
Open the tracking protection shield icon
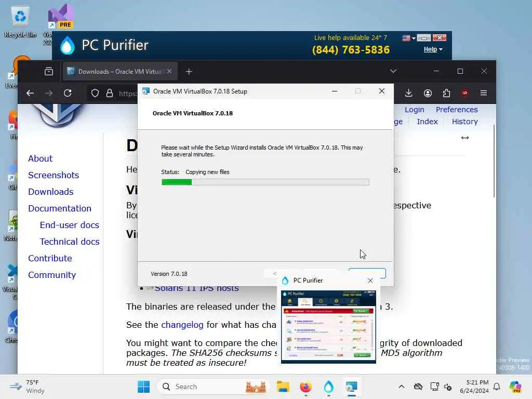[x=95, y=93]
